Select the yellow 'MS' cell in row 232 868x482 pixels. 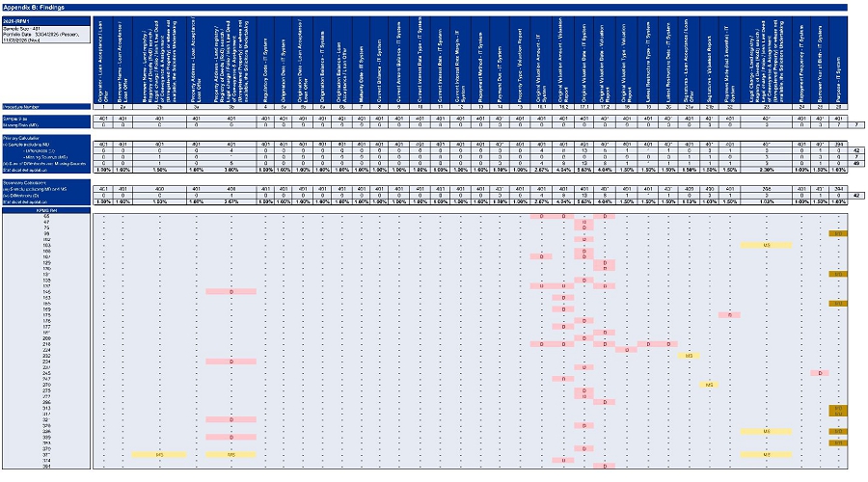point(690,356)
